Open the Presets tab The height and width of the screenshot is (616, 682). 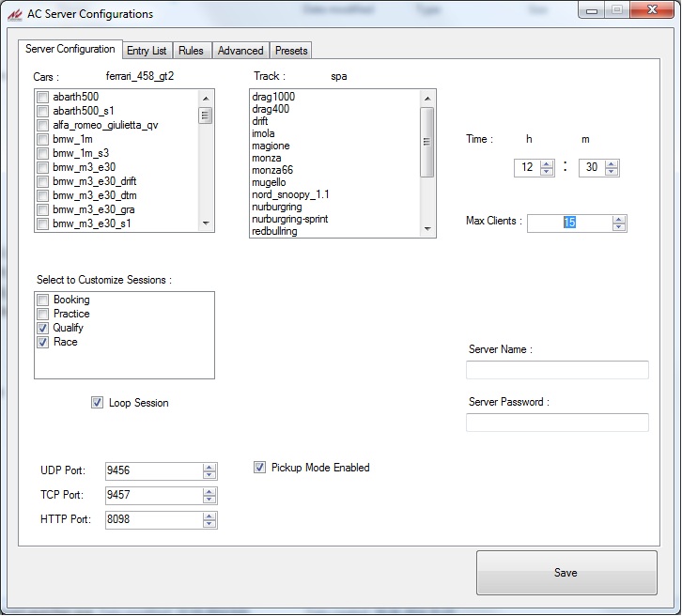tap(291, 51)
